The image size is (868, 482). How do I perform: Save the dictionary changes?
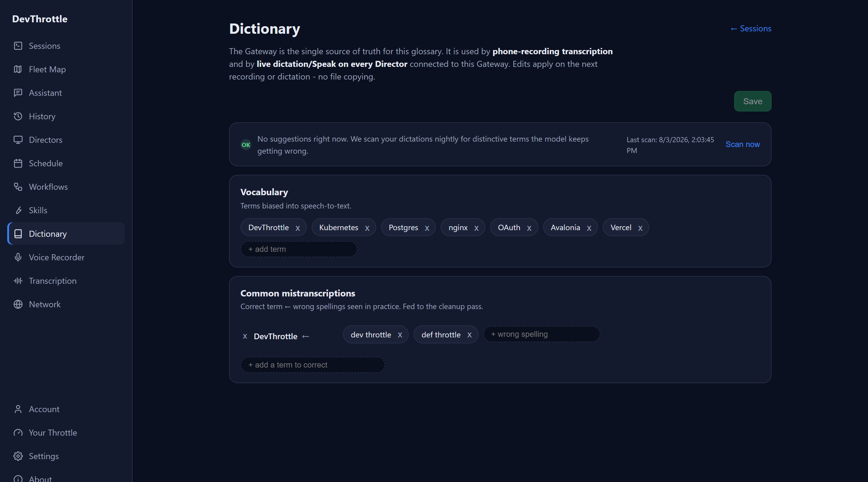coord(753,102)
